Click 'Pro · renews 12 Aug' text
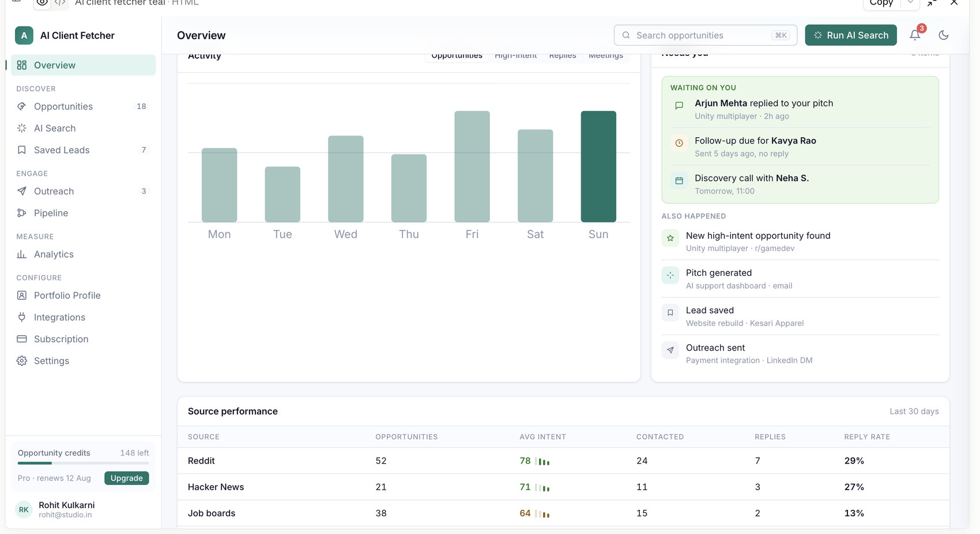The height and width of the screenshot is (534, 980). coord(54,478)
